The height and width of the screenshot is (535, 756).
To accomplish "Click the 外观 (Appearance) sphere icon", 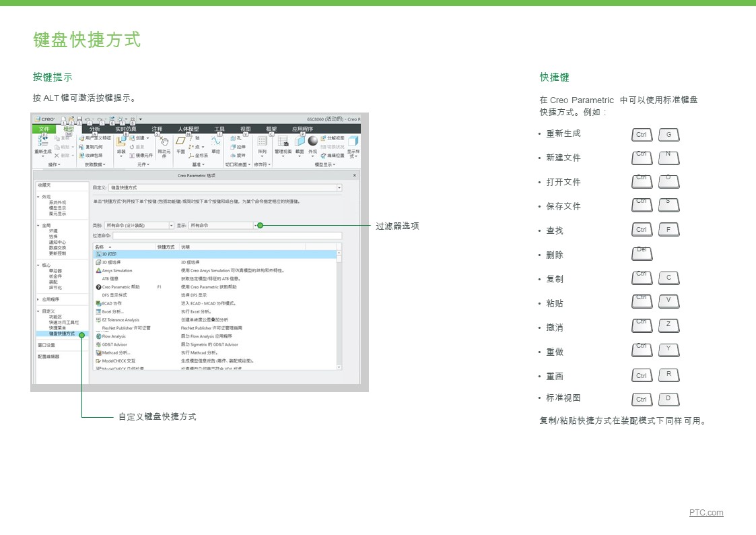I will coord(313,141).
